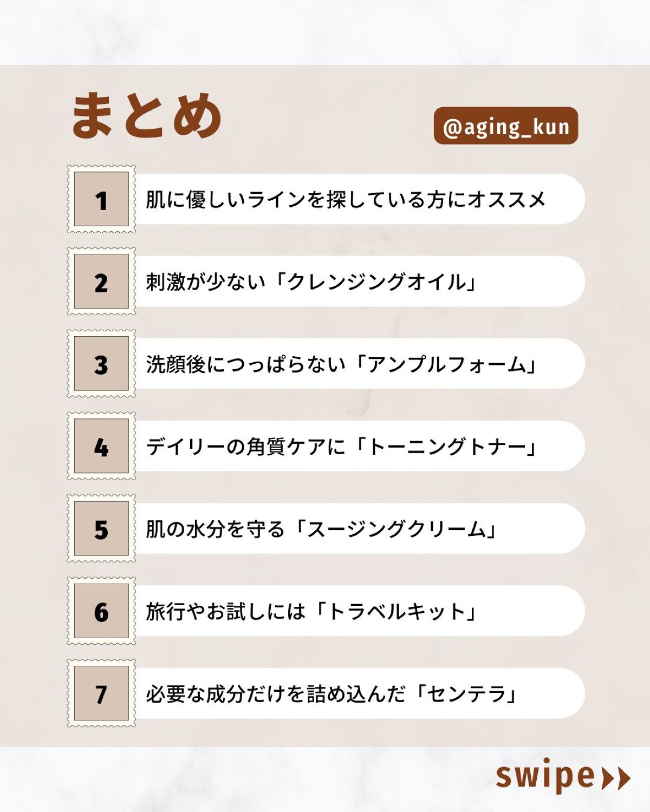Screen dimensions: 650x812
Task: Select the まとめ heading
Action: coord(146,115)
